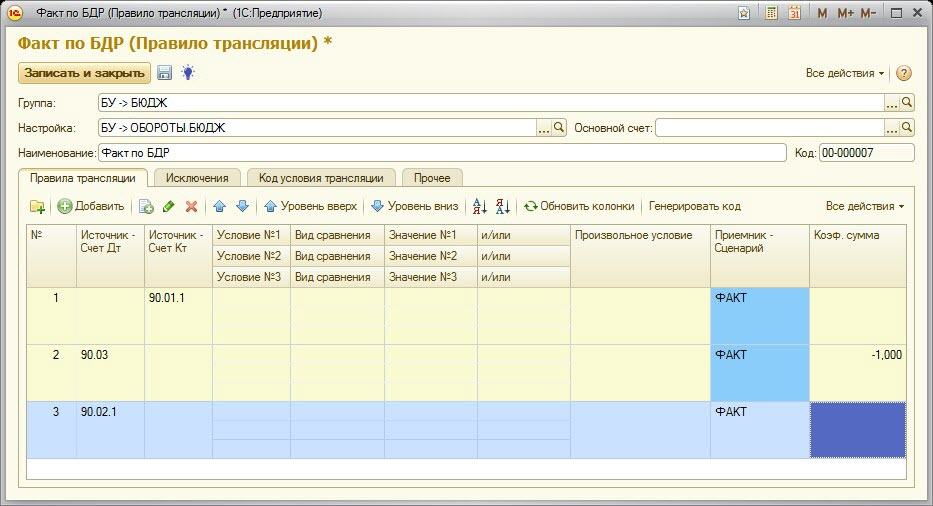Click the magnifier on Основной счет field
The height and width of the screenshot is (506, 933).
tap(907, 128)
